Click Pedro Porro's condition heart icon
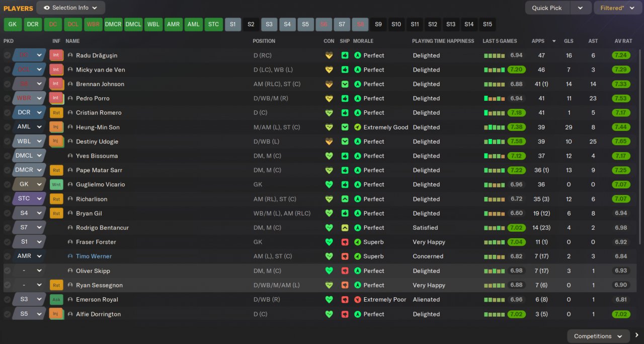The height and width of the screenshot is (344, 644). pos(329,98)
